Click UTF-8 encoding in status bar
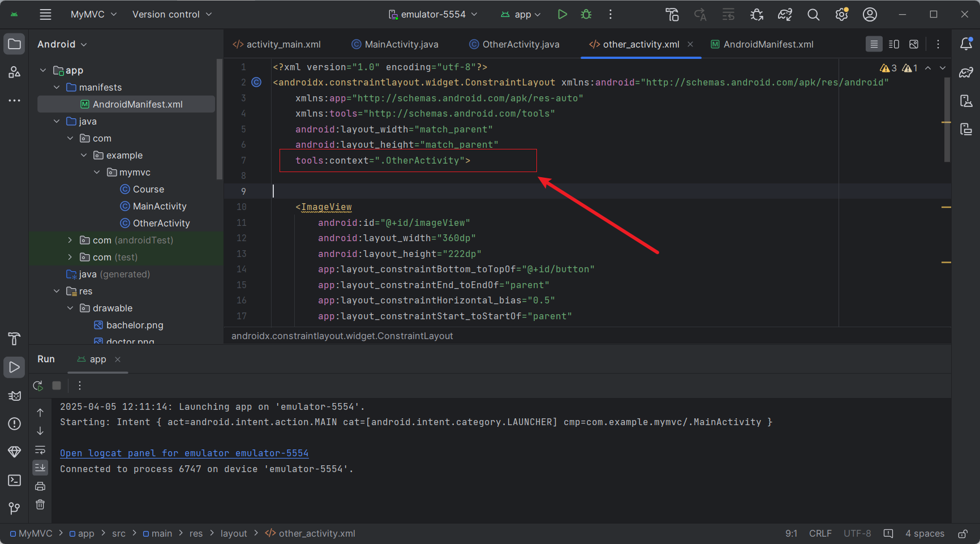The image size is (980, 544). point(857,534)
